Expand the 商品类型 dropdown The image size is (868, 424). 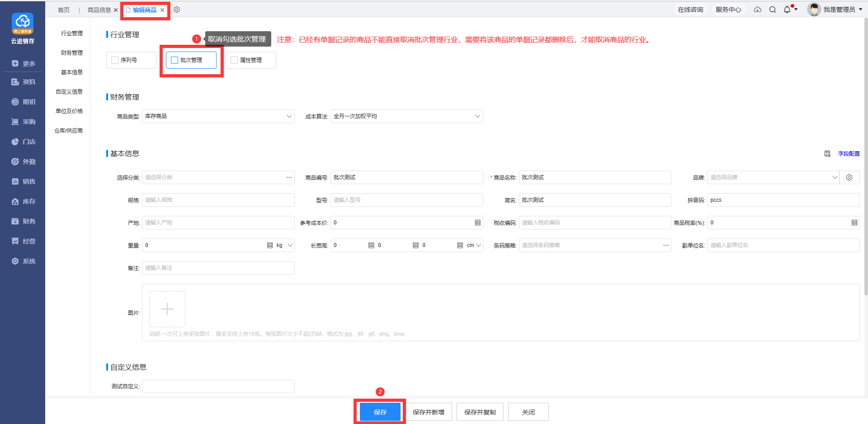pos(218,116)
